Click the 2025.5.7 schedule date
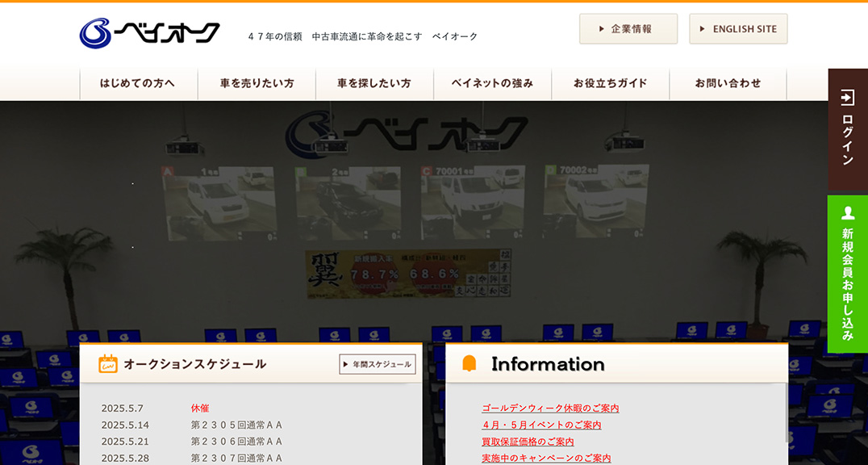 123,408
